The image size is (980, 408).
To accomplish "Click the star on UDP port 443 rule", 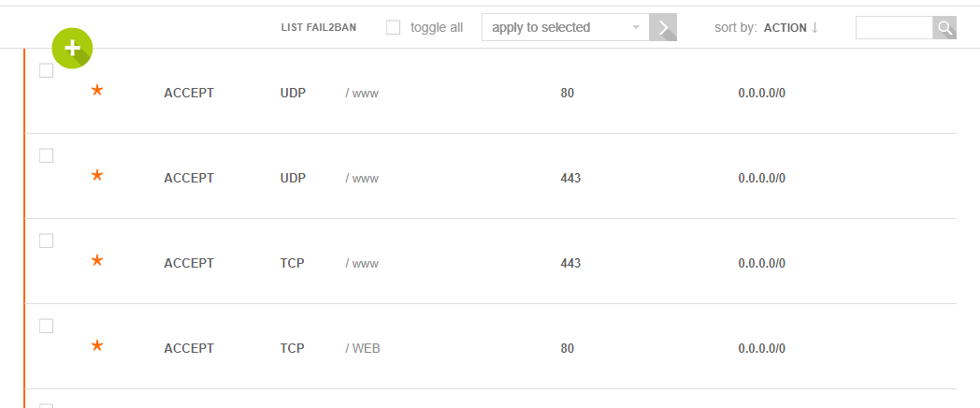I will 96,176.
